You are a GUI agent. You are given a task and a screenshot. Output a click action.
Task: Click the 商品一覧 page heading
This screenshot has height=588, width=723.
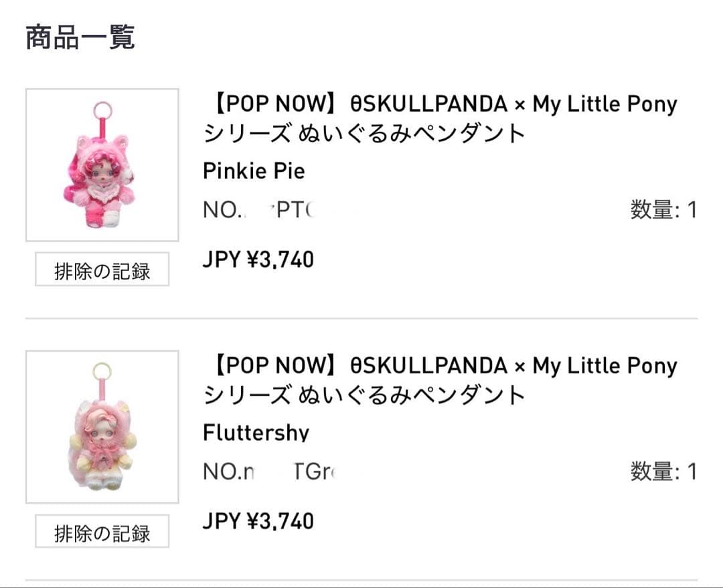[x=80, y=38]
